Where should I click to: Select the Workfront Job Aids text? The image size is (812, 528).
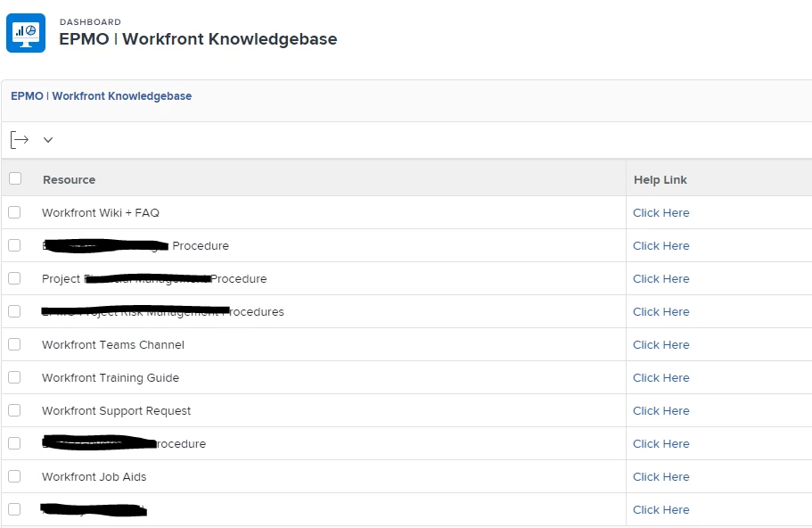[x=94, y=476]
